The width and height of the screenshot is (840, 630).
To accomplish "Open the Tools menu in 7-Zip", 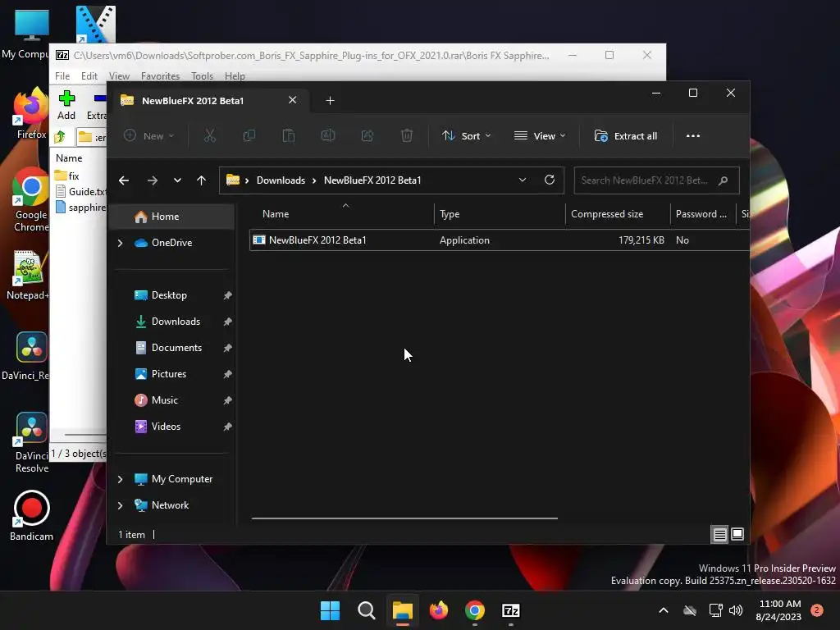I will [x=202, y=76].
